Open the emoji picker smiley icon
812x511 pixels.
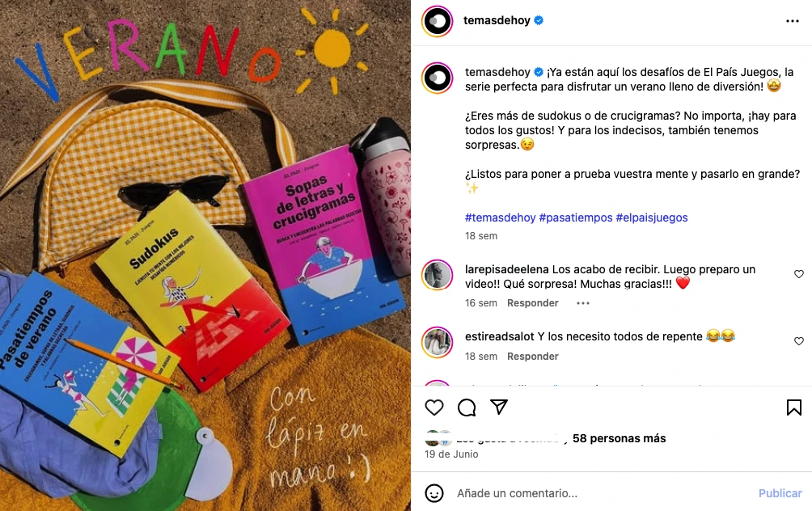pyautogui.click(x=434, y=493)
